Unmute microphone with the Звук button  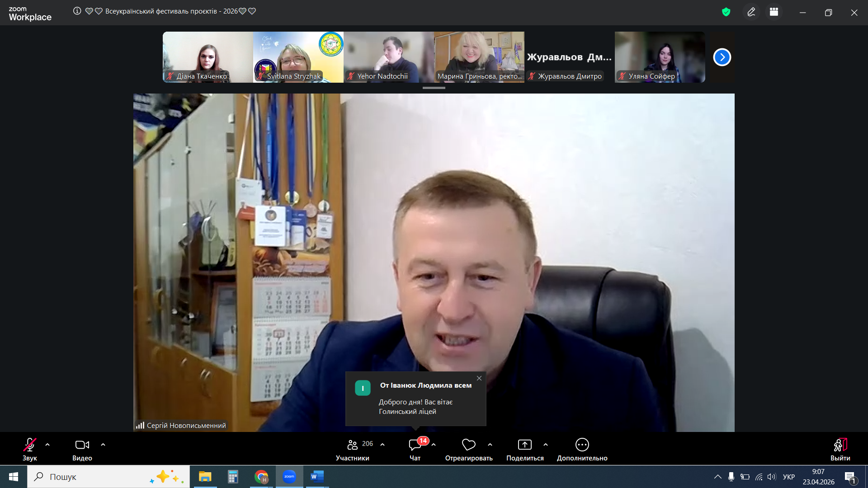[30, 449]
